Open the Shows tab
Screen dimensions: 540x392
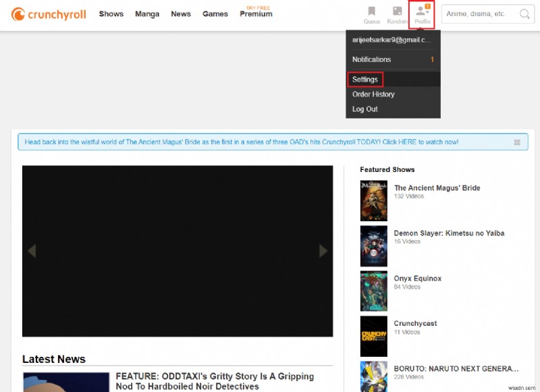point(111,13)
